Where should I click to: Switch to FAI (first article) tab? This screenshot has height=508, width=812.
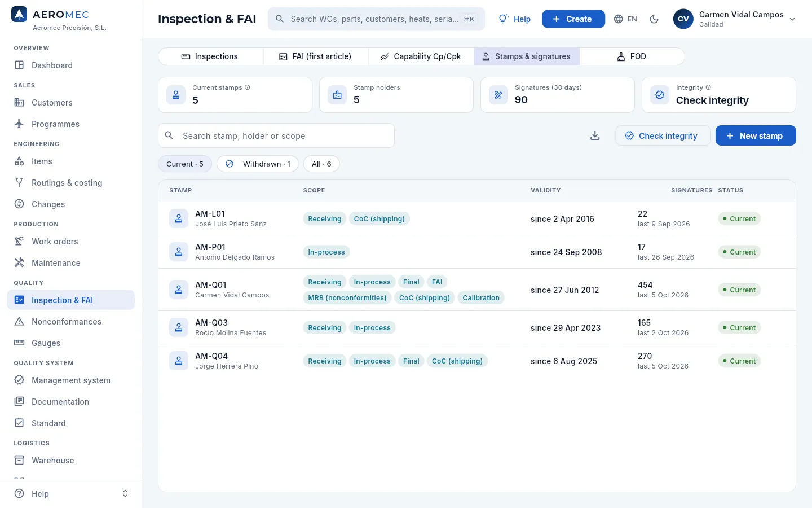pyautogui.click(x=316, y=56)
